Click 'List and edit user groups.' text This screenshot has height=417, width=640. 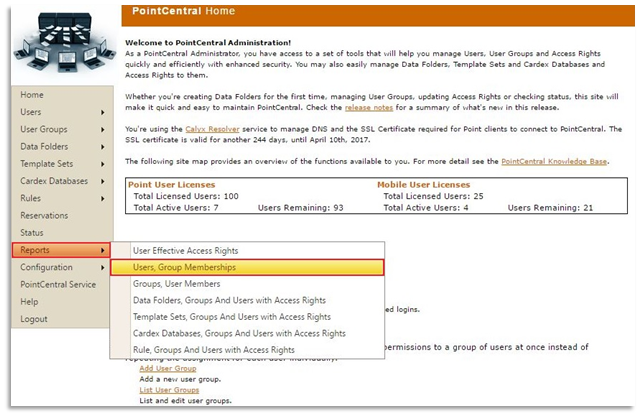(x=185, y=401)
